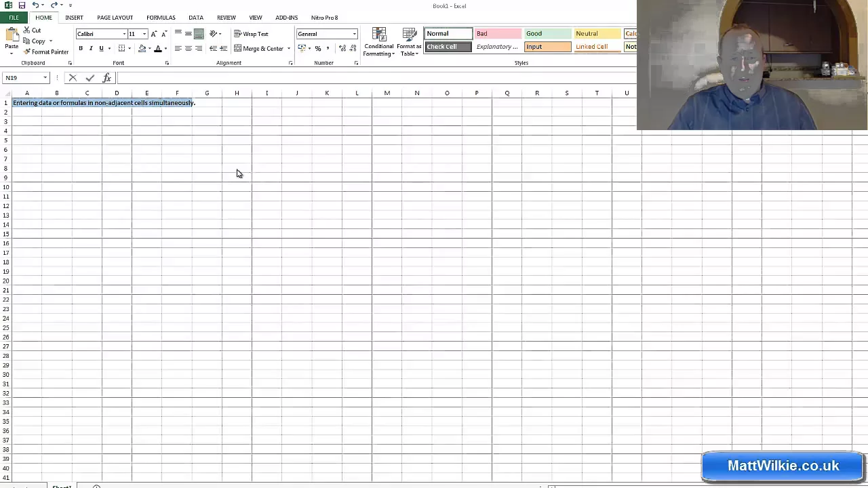This screenshot has width=868, height=488.
Task: Switch to the DATA tab
Action: click(196, 18)
